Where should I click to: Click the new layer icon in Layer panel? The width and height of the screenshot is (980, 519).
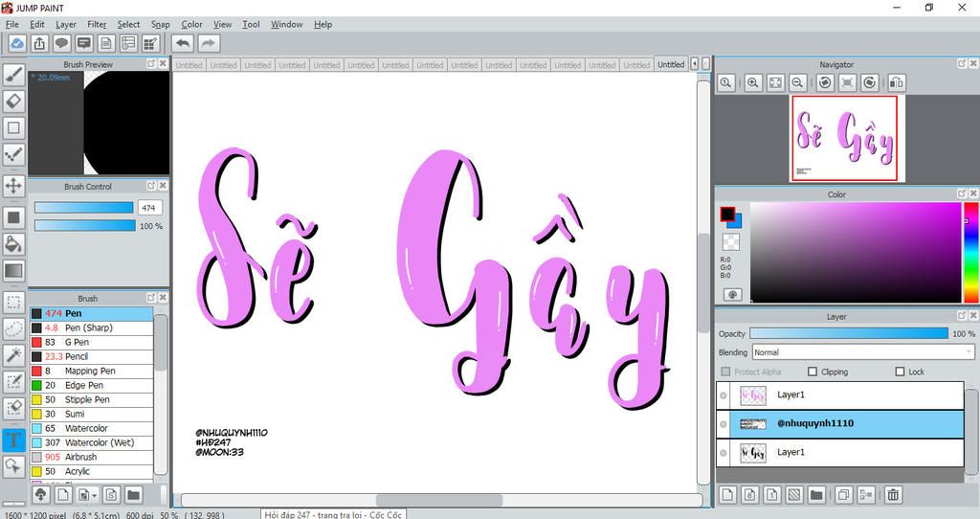[x=727, y=495]
